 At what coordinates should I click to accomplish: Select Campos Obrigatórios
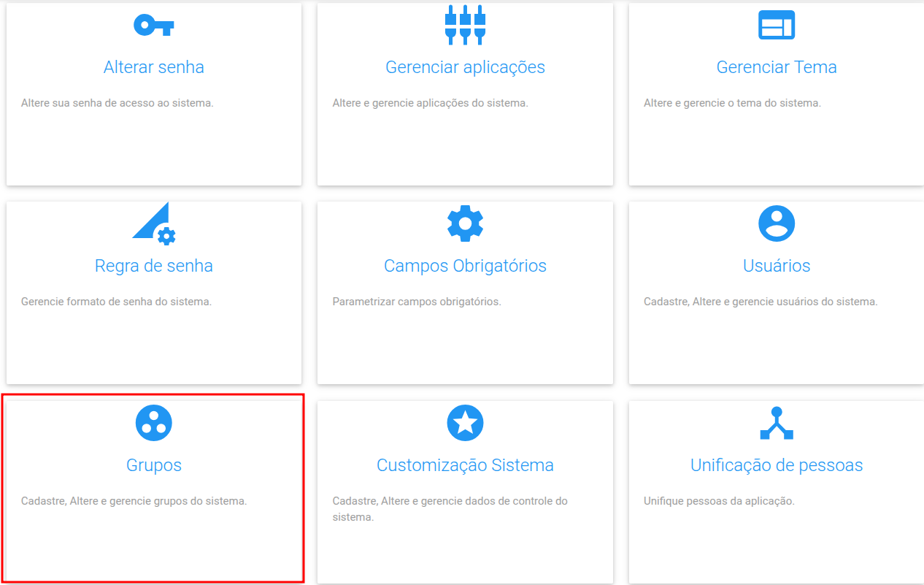pyautogui.click(x=465, y=265)
